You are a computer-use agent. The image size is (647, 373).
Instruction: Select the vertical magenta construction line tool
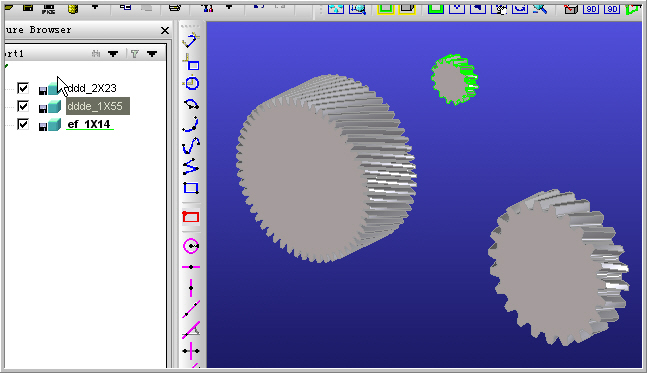tap(191, 288)
